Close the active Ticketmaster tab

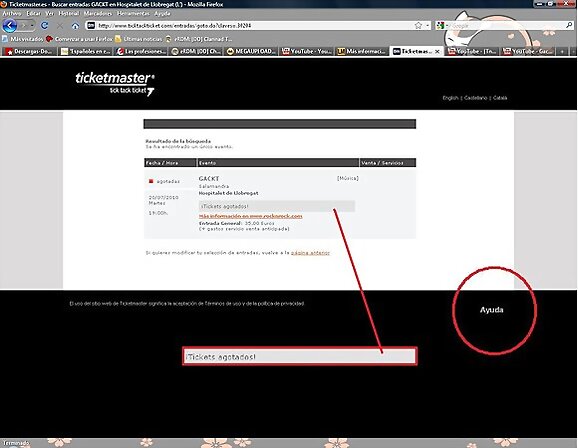pos(437,52)
